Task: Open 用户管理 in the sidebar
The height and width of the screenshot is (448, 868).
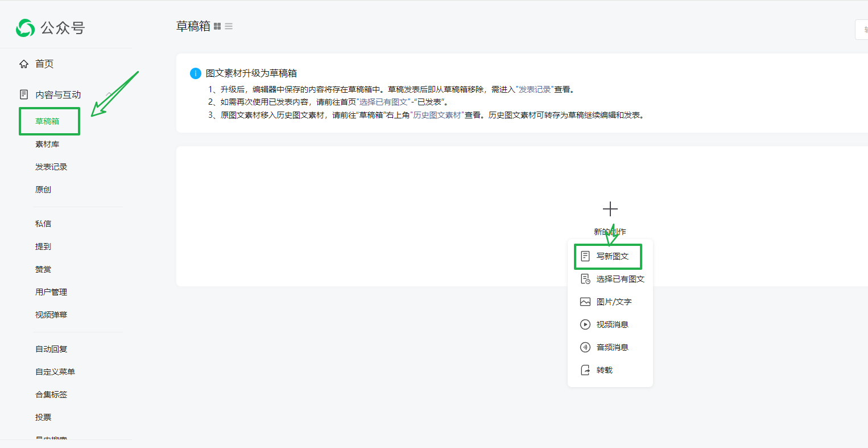Action: pyautogui.click(x=51, y=292)
